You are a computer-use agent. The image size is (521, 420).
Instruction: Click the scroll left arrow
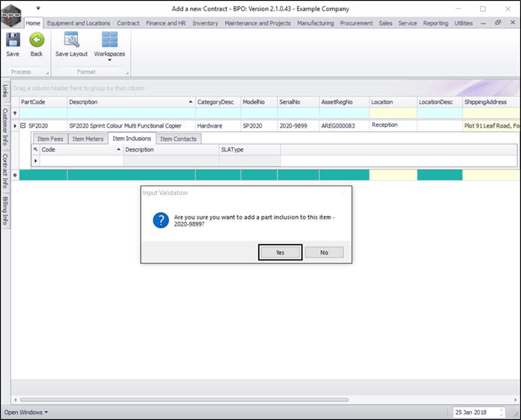click(x=15, y=400)
